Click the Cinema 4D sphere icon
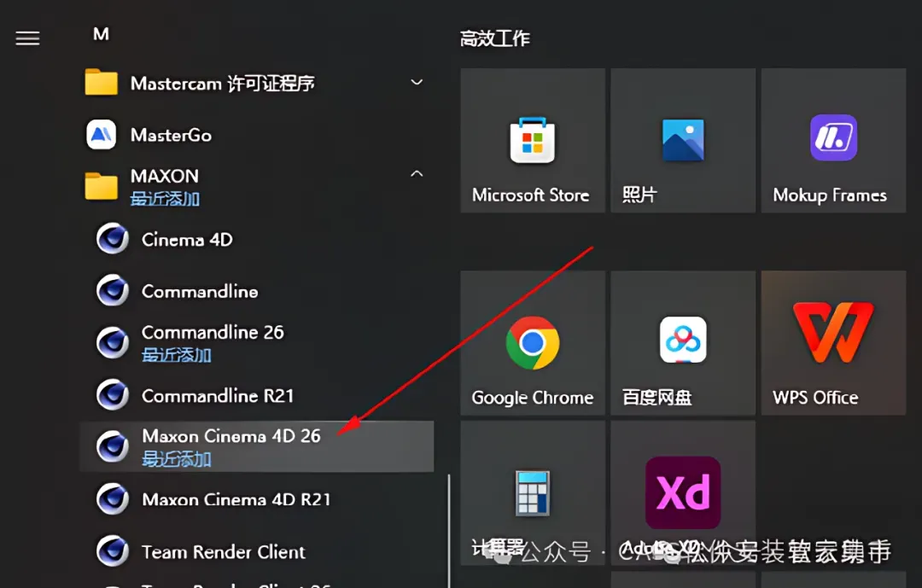This screenshot has width=922, height=588. pos(113,239)
